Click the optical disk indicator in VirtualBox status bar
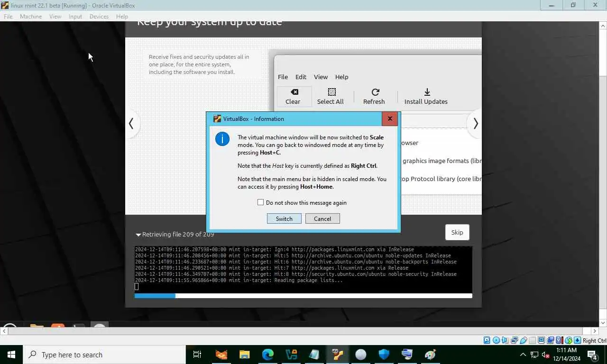This screenshot has width=607, height=364. (x=497, y=340)
